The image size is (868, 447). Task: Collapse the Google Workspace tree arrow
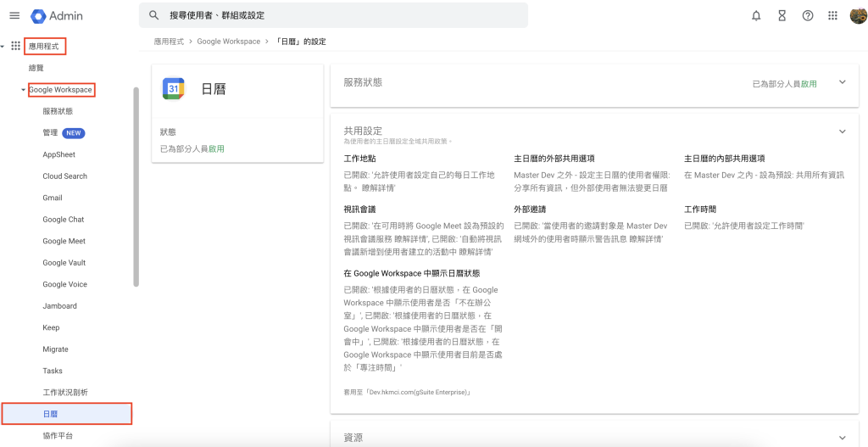23,90
